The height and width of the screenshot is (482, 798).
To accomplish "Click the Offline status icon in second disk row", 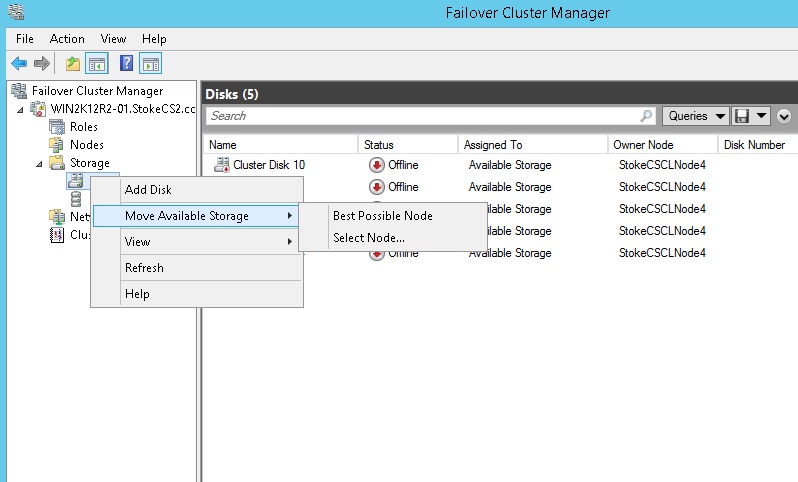I will click(x=377, y=187).
